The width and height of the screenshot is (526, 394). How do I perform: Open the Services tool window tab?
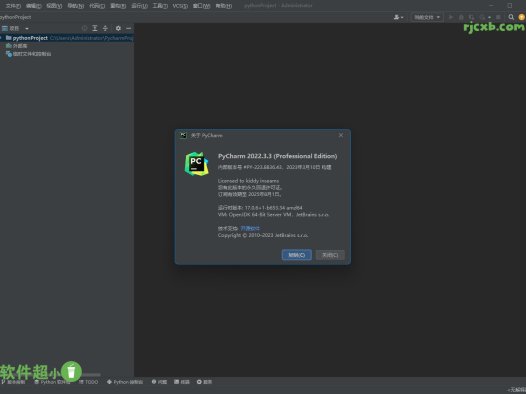click(x=204, y=382)
